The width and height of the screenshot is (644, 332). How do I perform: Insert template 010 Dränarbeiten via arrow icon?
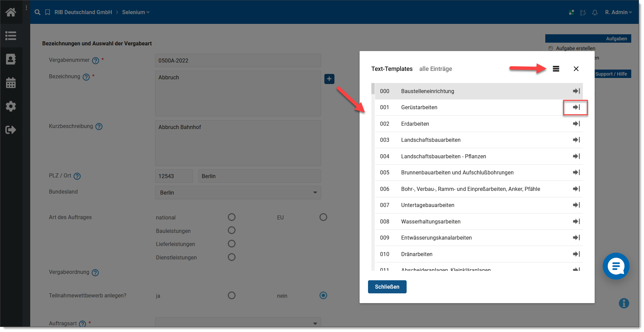[577, 254]
